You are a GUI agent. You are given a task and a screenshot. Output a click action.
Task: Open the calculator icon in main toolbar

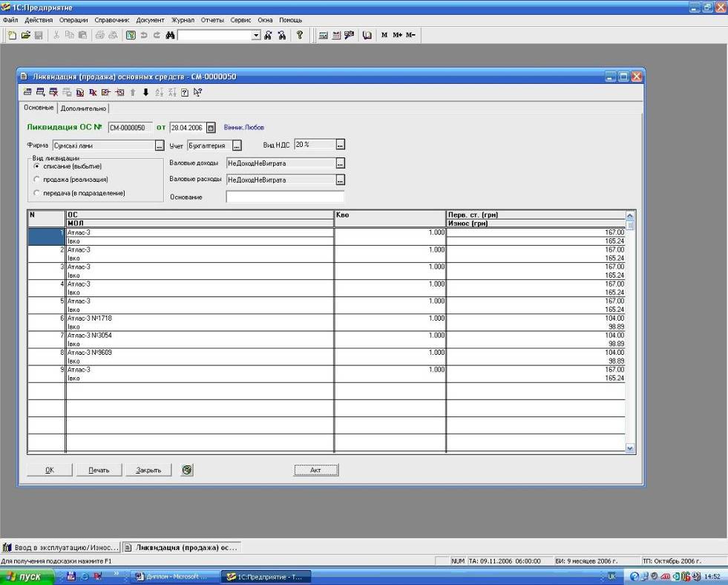pyautogui.click(x=323, y=35)
